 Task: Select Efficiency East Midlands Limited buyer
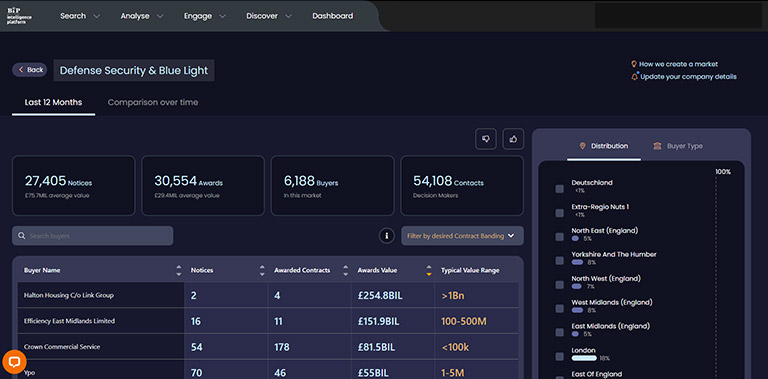click(x=70, y=321)
